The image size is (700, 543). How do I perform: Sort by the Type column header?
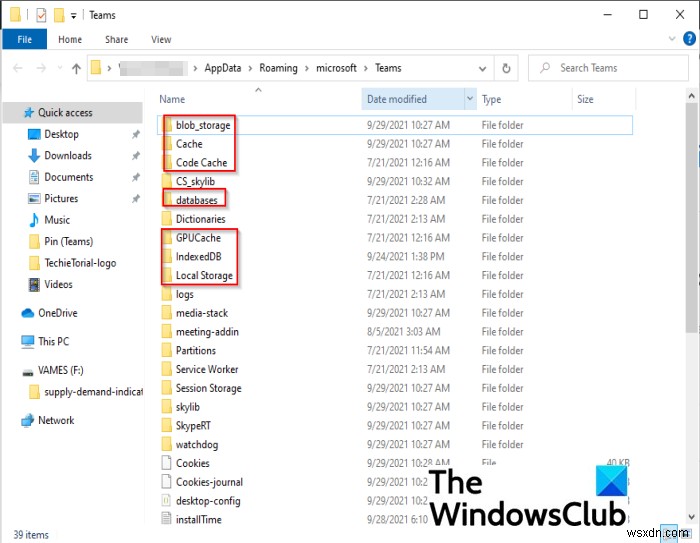491,99
